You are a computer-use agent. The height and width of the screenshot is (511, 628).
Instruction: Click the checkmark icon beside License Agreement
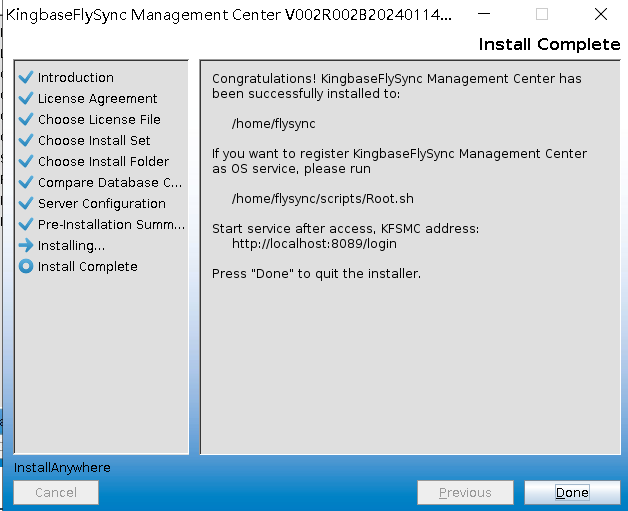coord(26,98)
